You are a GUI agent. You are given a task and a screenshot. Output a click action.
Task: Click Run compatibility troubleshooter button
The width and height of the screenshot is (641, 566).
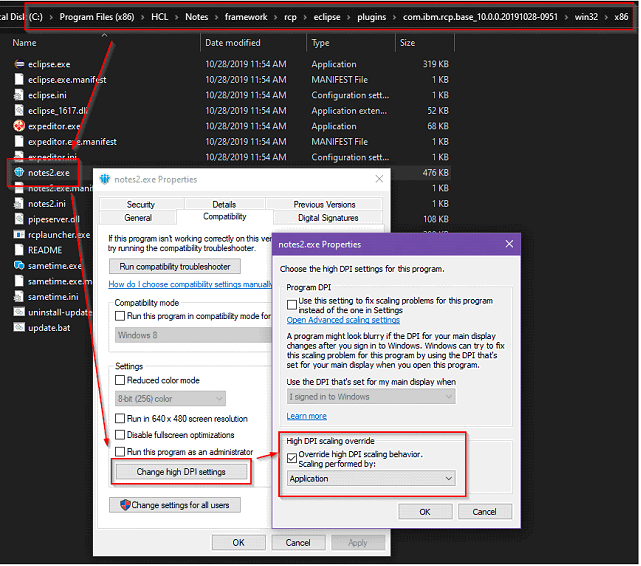(175, 266)
